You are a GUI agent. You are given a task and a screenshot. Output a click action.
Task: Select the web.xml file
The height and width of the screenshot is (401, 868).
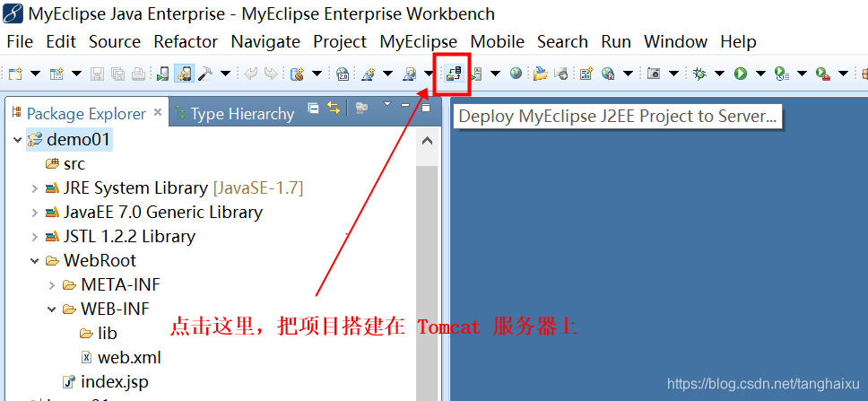click(x=121, y=357)
